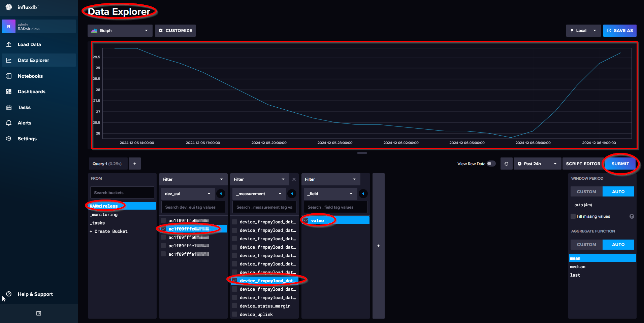Navigate to Dashboards
This screenshot has width=644, height=323.
(x=31, y=92)
